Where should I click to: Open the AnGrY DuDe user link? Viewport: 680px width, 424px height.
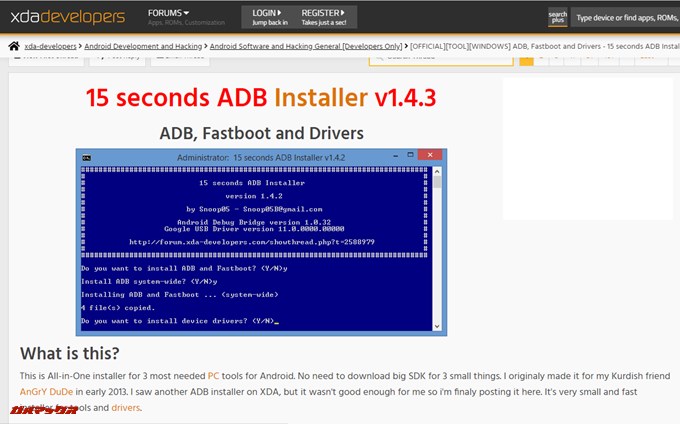(46, 392)
